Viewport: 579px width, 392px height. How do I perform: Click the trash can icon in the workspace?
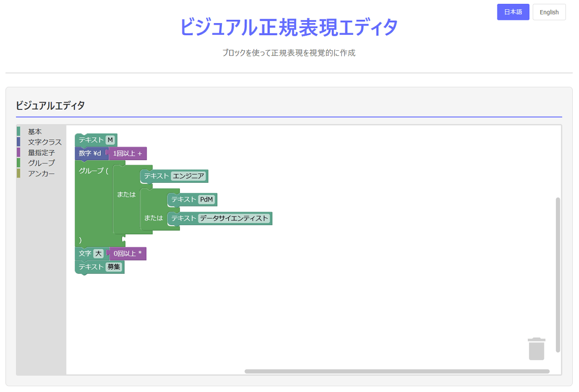(537, 349)
